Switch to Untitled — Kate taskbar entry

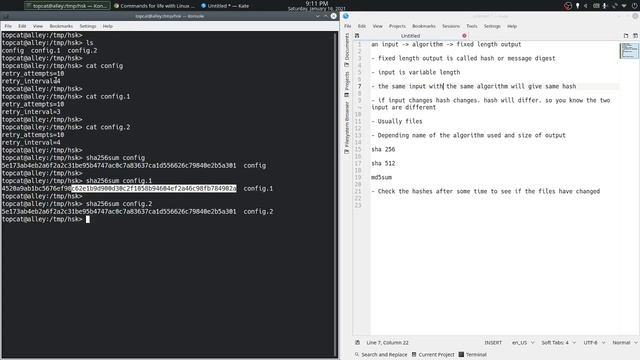pos(225,6)
